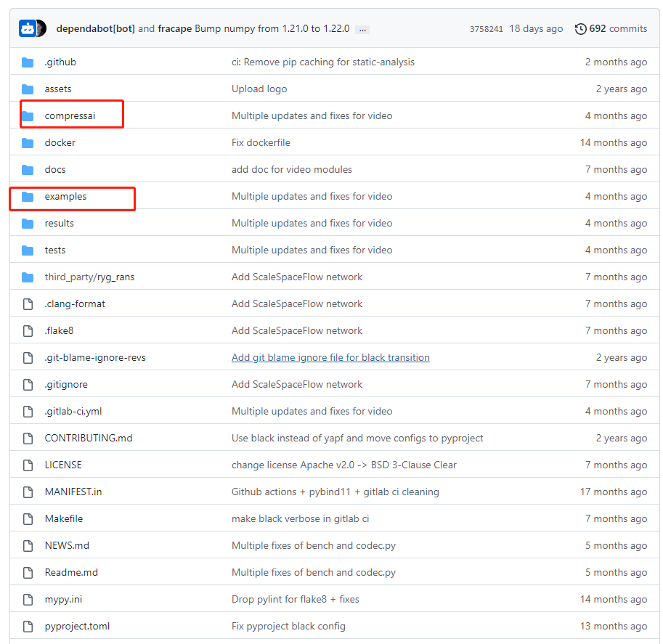This screenshot has width=663, height=644.
Task: Open the .gitignore file
Action: coord(66,384)
